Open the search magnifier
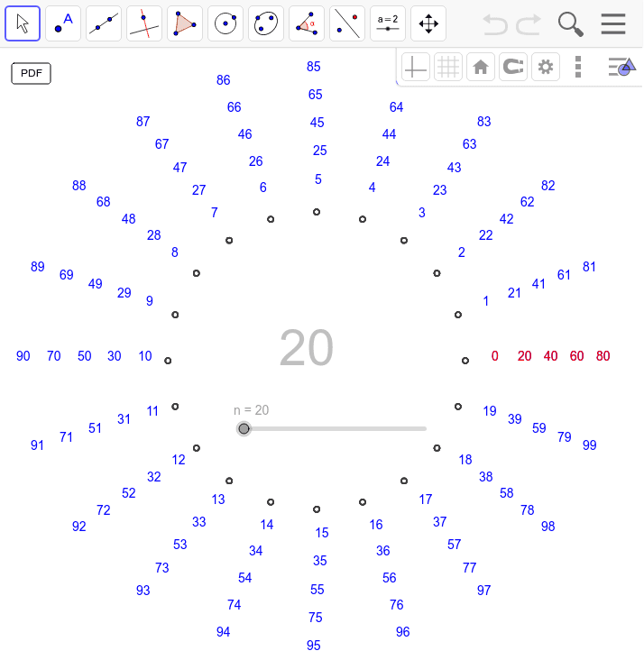644x660 pixels. pos(570,24)
